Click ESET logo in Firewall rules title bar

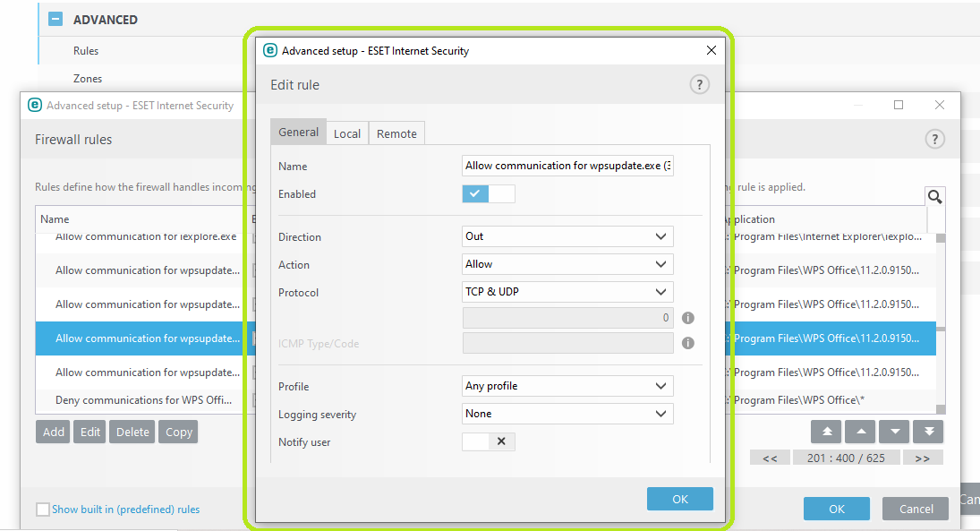point(35,105)
